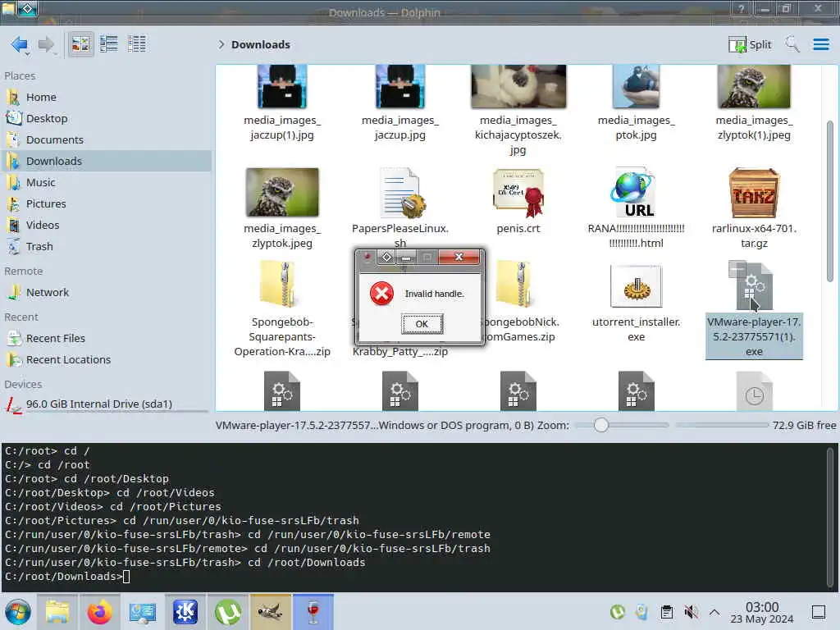Screen dimensions: 840x630
Task: Open Recent Files entry
Action: [x=106, y=338]
